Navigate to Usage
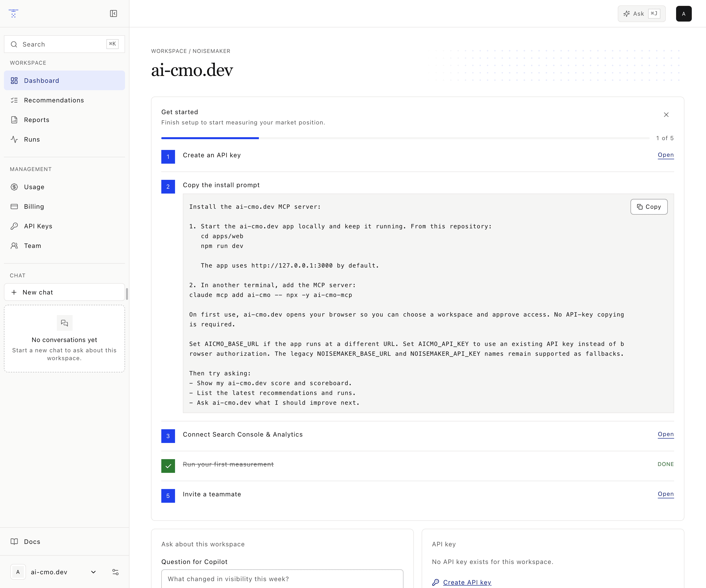Image resolution: width=706 pixels, height=588 pixels. 64,187
